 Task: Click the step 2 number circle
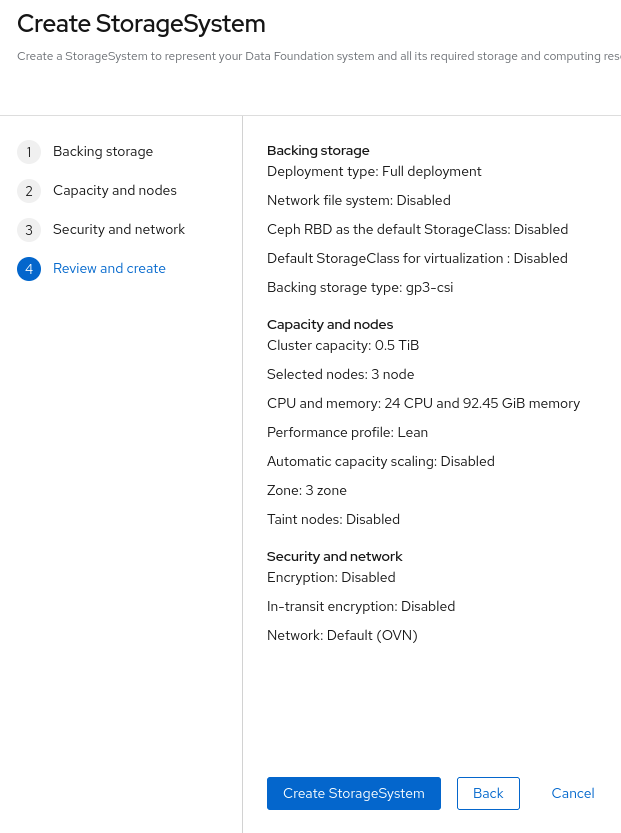(x=29, y=191)
